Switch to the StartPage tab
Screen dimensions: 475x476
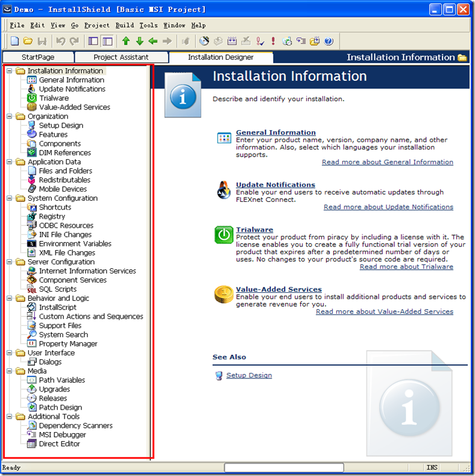coord(38,57)
